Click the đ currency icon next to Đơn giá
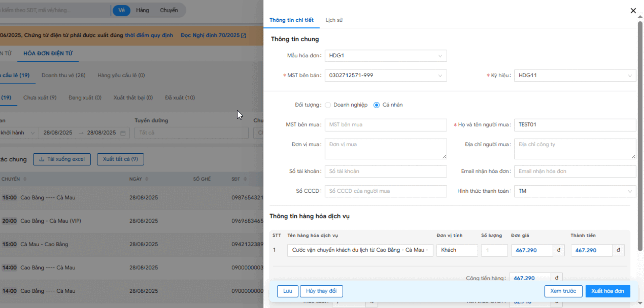644x308 pixels. click(558, 250)
